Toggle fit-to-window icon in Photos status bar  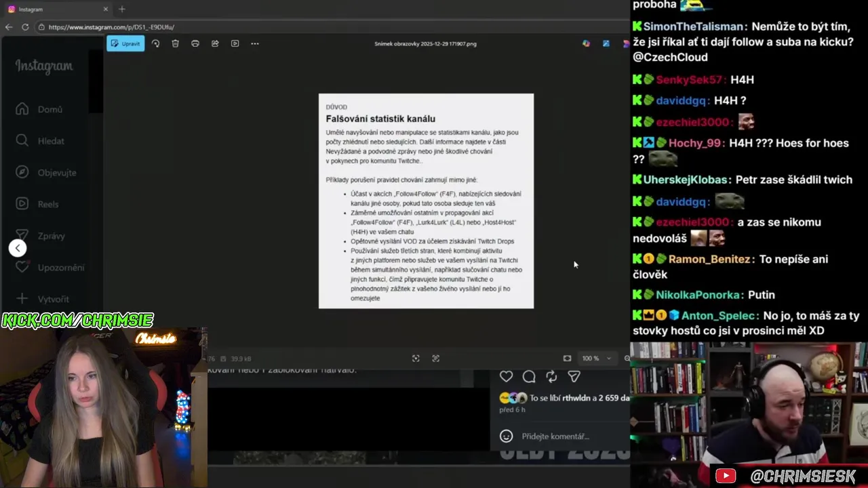click(x=567, y=359)
